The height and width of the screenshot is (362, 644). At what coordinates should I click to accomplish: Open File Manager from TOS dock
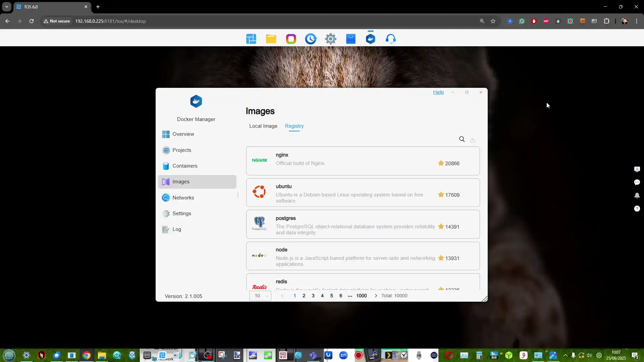click(271, 39)
